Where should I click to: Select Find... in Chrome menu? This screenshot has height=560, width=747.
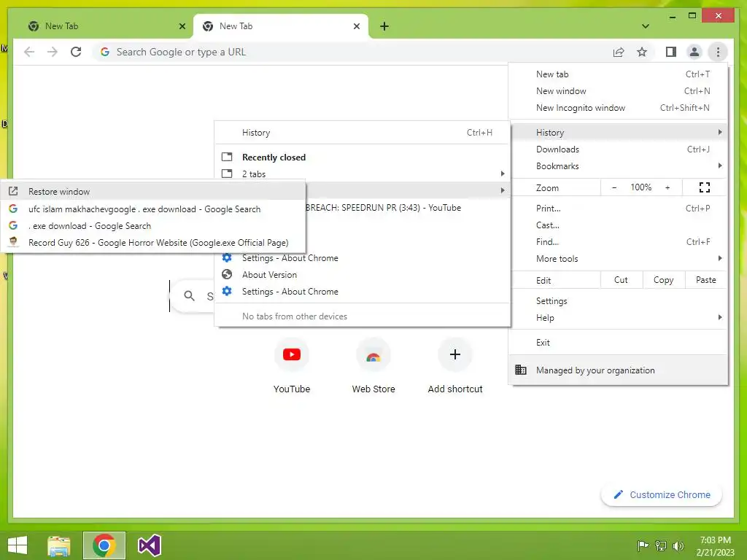pyautogui.click(x=618, y=242)
